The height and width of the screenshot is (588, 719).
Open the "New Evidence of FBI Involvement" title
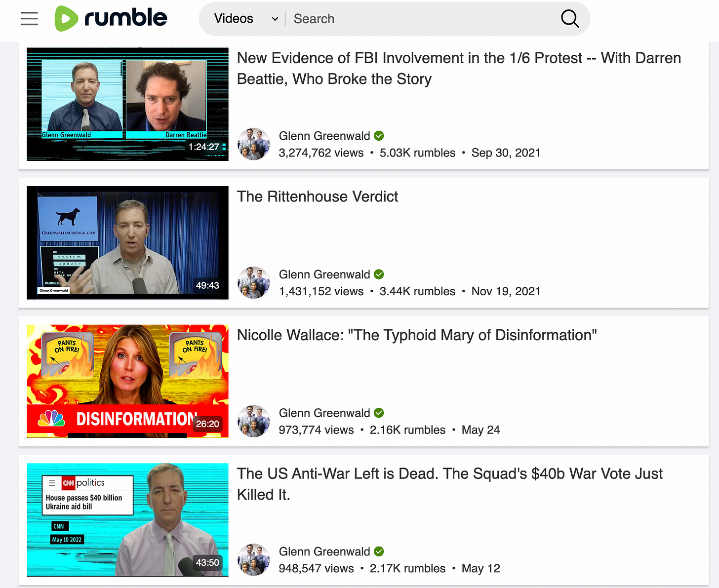point(458,68)
